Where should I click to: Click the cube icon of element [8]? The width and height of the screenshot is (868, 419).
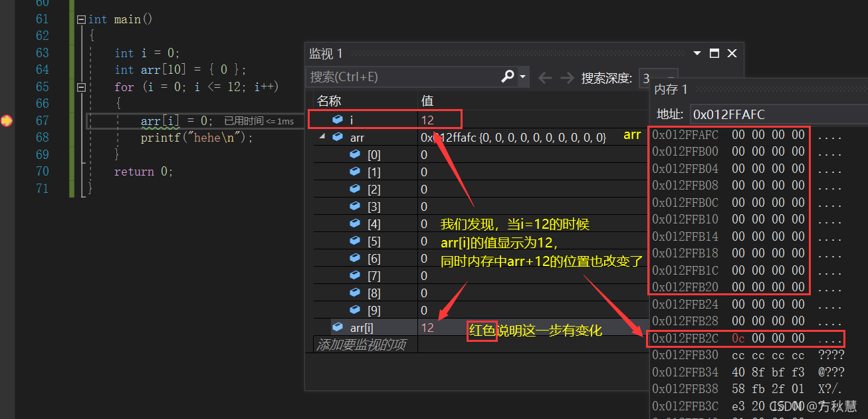point(355,293)
